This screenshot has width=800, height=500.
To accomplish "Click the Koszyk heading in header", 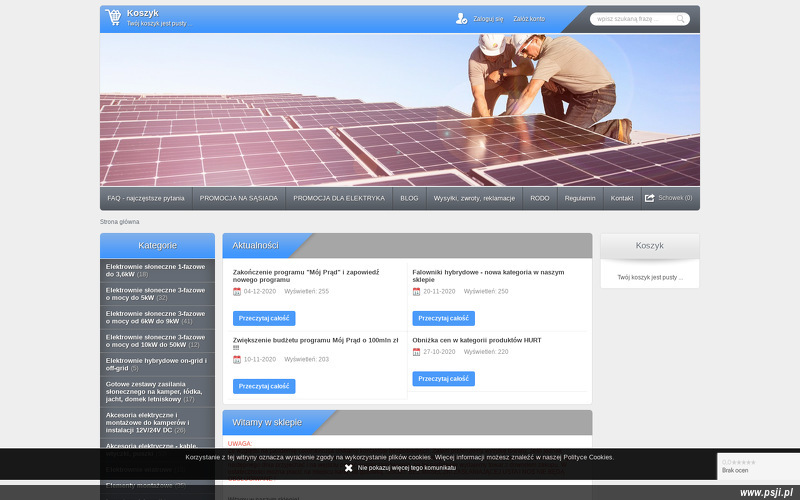I will (142, 13).
